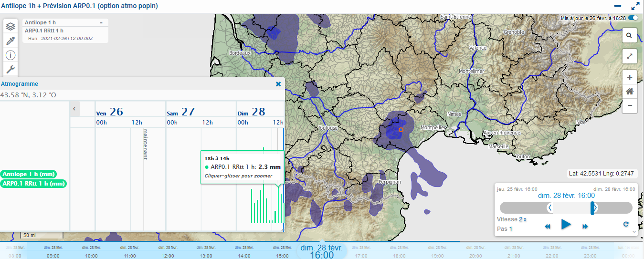Click the map search magnifier button
The image size is (644, 259).
[x=630, y=35]
